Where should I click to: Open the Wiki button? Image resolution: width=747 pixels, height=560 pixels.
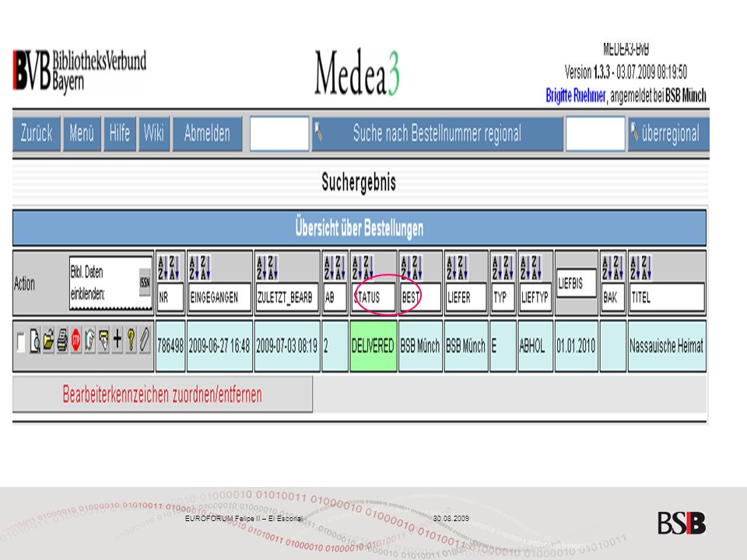[154, 134]
